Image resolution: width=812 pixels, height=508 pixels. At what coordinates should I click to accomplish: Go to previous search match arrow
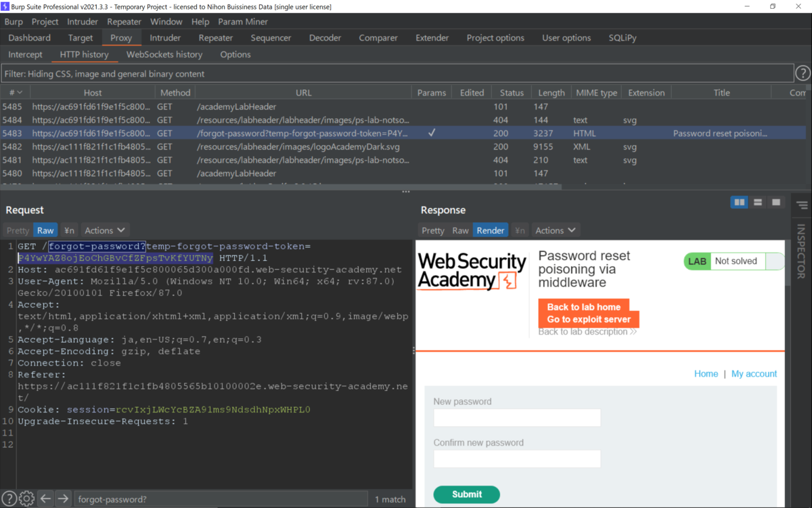tap(45, 499)
